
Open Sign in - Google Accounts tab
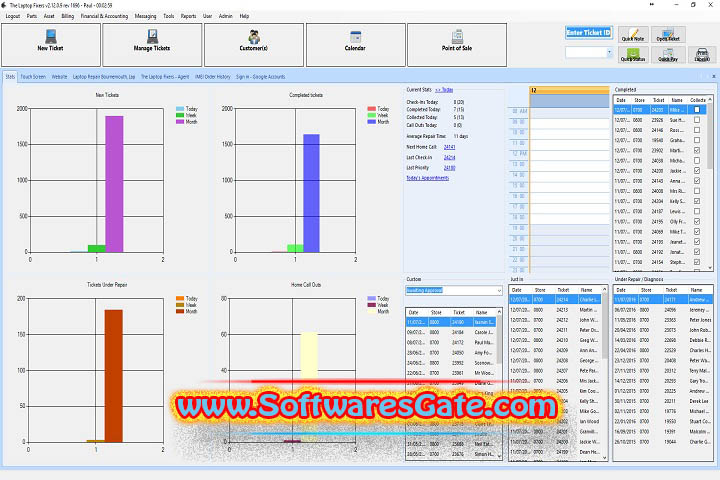pyautogui.click(x=260, y=77)
